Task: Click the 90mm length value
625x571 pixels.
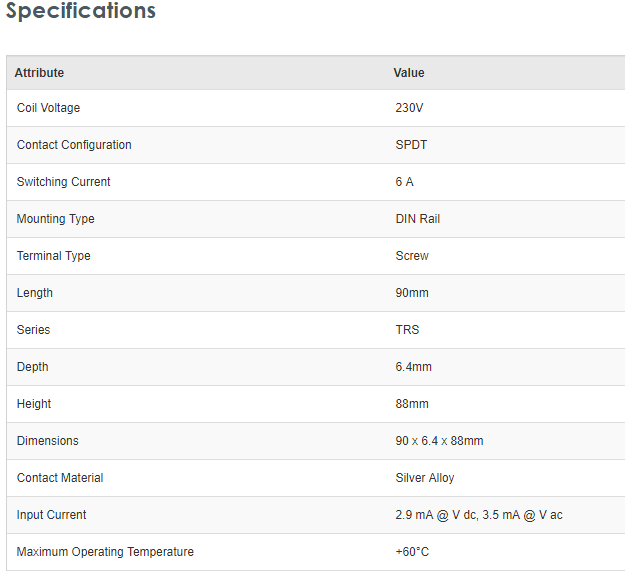Action: tap(410, 293)
